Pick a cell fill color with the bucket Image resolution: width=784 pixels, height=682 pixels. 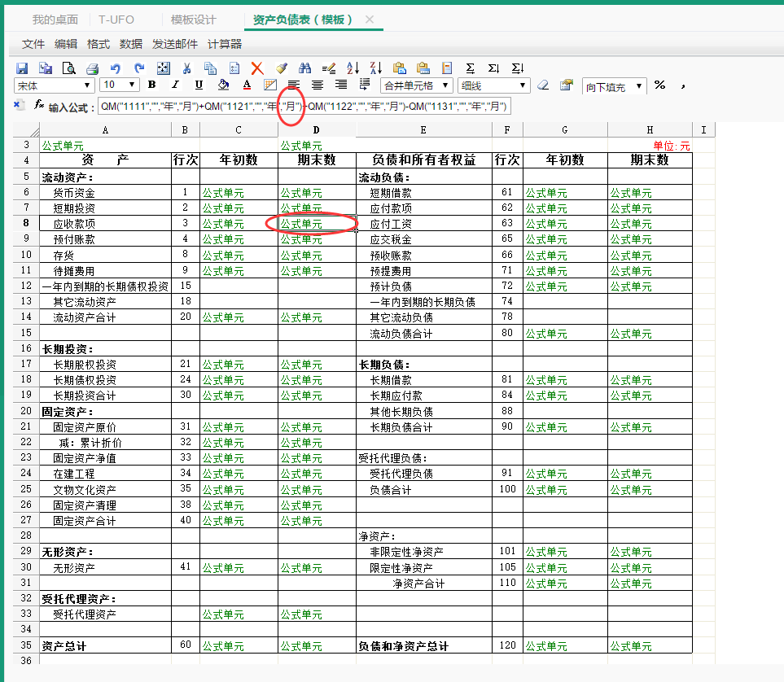pyautogui.click(x=223, y=85)
